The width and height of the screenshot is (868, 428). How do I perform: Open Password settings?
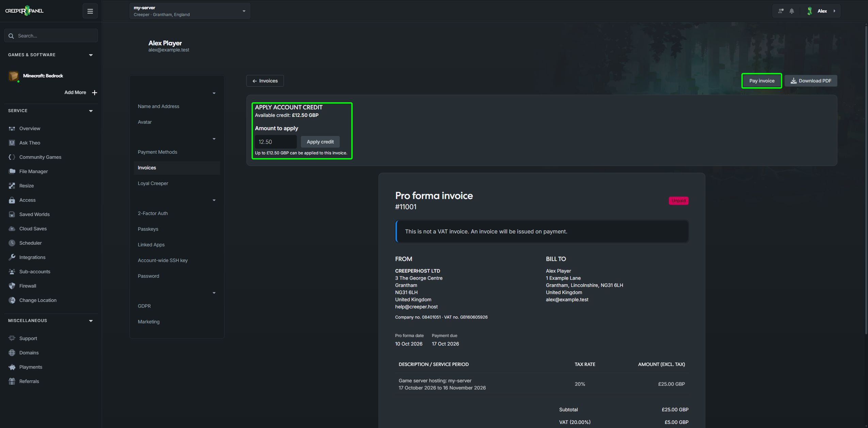coord(177,276)
